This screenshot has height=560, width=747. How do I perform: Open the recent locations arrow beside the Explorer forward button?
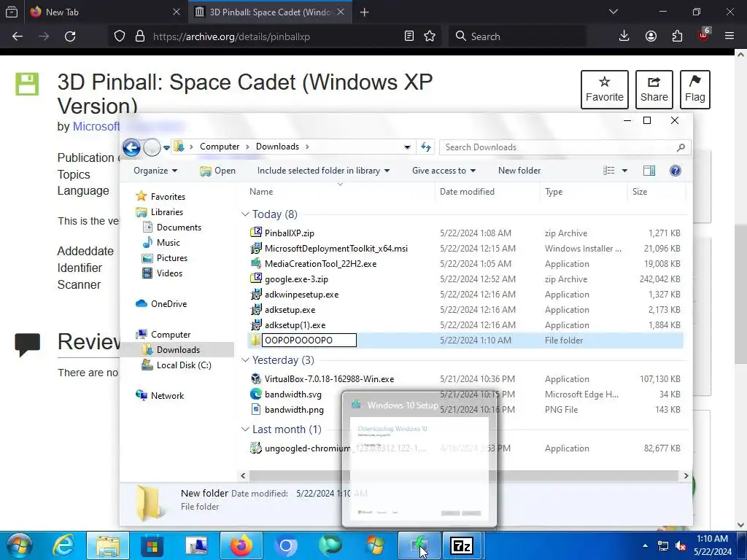[x=166, y=147]
